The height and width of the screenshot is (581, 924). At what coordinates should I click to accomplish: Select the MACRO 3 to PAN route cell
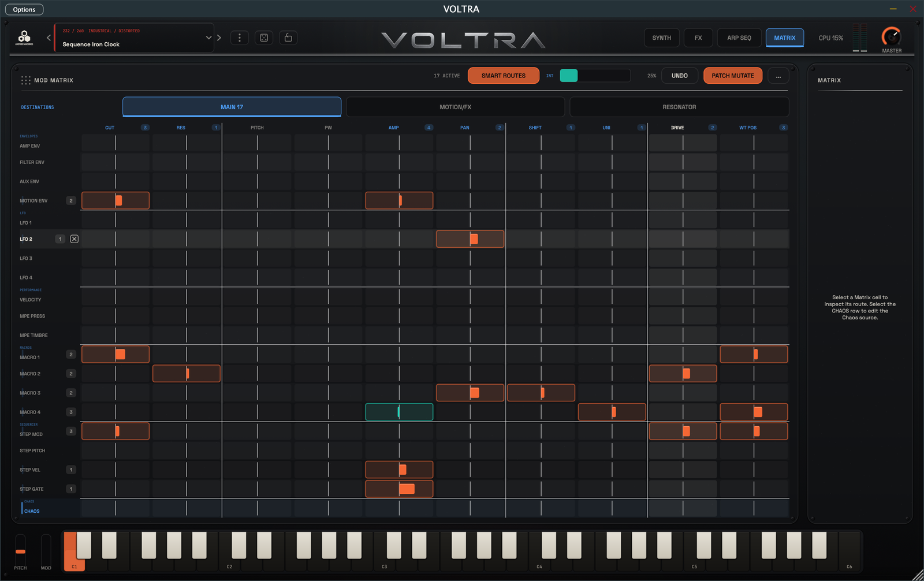[470, 393]
